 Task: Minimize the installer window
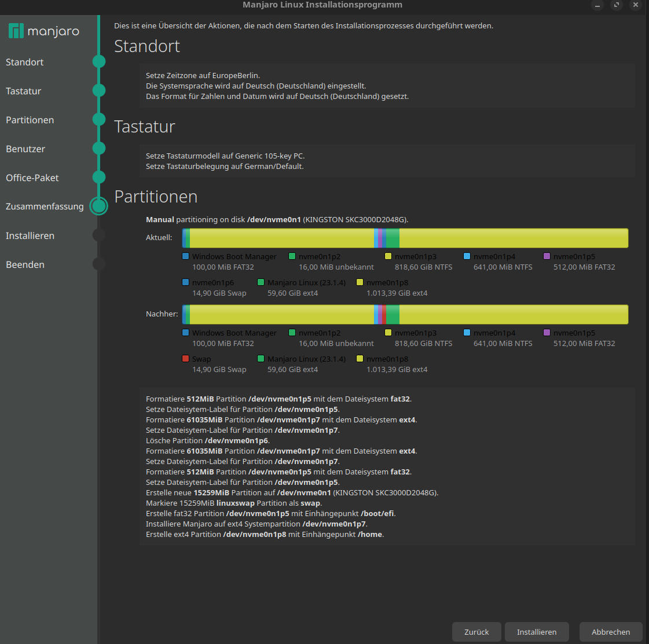[597, 5]
